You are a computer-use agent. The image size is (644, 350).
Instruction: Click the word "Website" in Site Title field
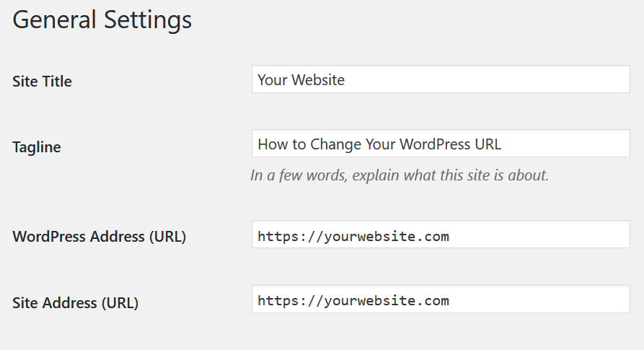point(318,79)
